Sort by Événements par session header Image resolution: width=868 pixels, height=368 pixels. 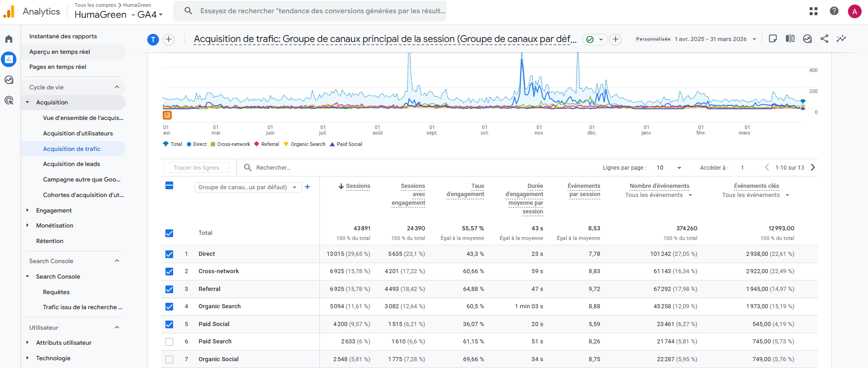pos(584,190)
